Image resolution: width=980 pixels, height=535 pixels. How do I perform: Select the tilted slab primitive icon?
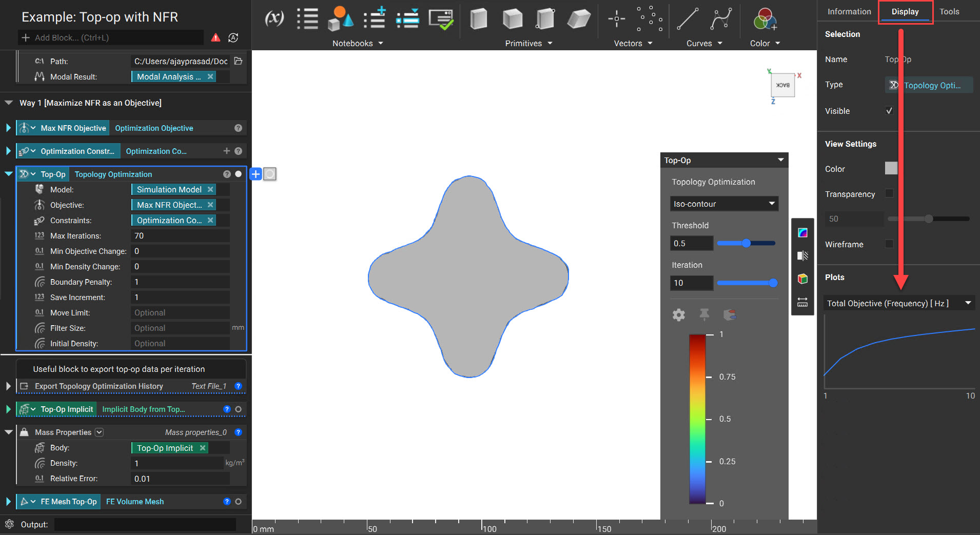coord(579,19)
